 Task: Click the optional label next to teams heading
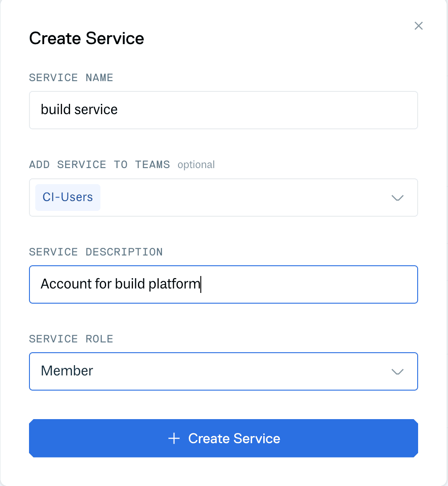pos(196,165)
